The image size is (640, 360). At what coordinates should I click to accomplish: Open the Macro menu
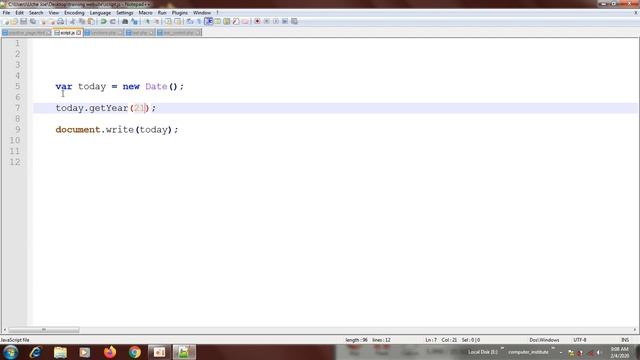(x=145, y=13)
